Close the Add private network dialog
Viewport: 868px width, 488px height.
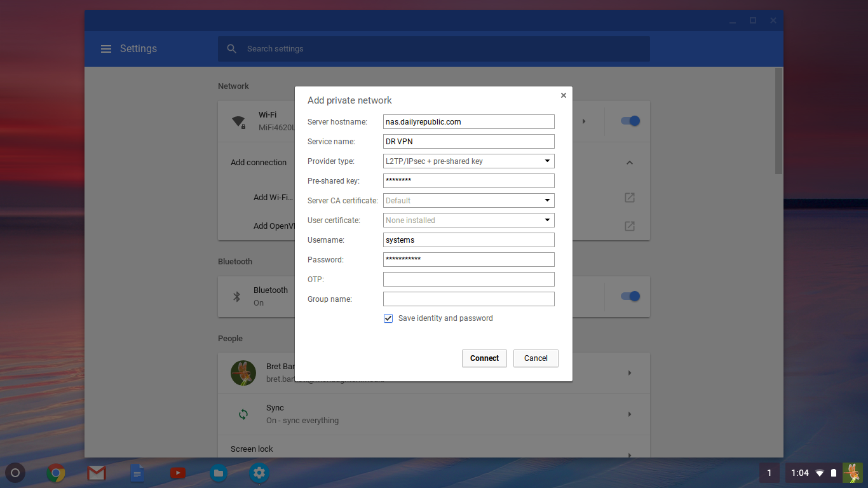point(563,95)
